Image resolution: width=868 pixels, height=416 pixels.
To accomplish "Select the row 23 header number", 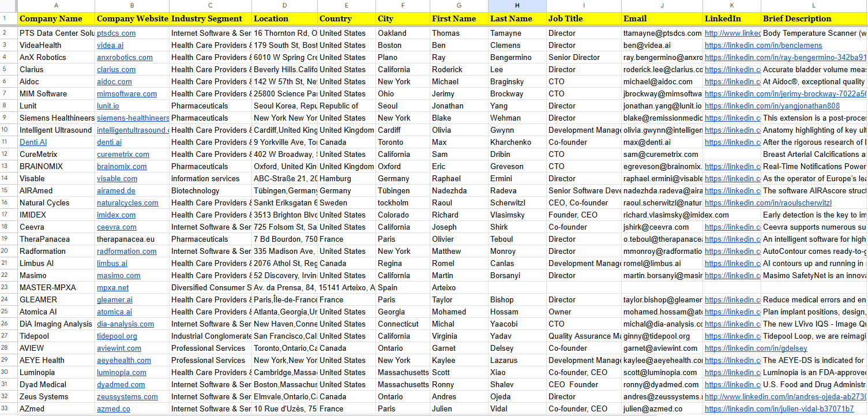I will (x=8, y=288).
